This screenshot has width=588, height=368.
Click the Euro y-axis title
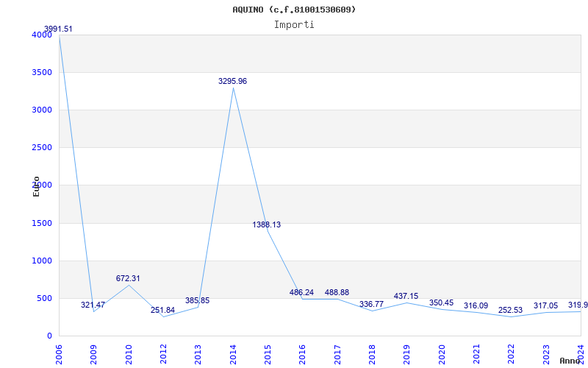pos(36,186)
